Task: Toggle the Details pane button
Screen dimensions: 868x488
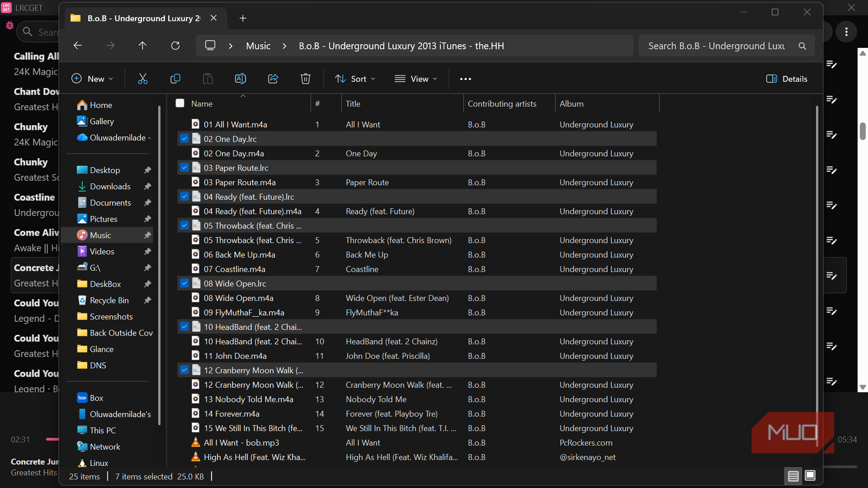Action: (786, 79)
